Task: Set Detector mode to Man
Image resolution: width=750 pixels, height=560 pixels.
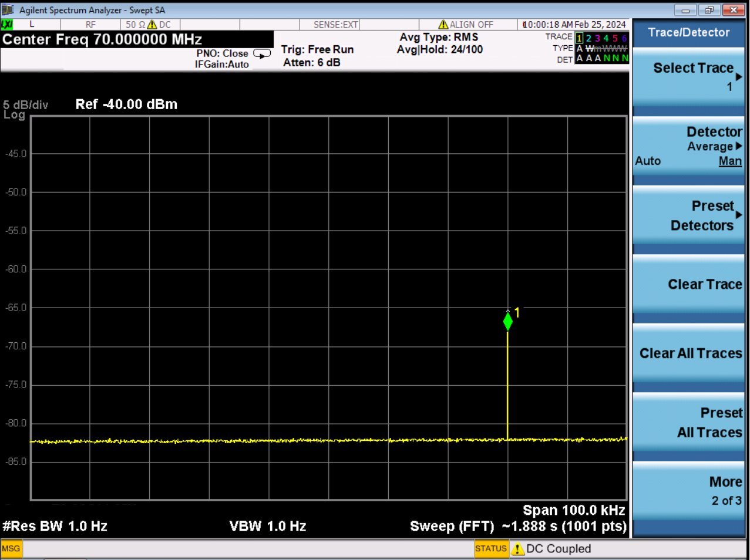Action: click(730, 161)
